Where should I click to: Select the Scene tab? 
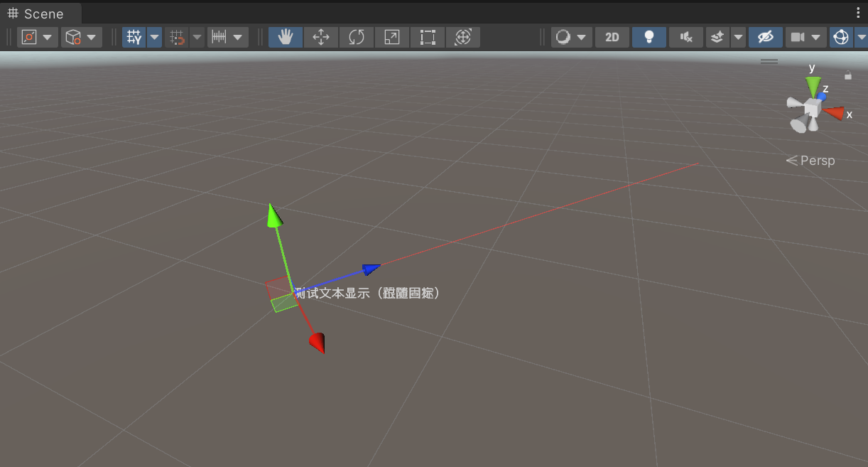point(40,14)
